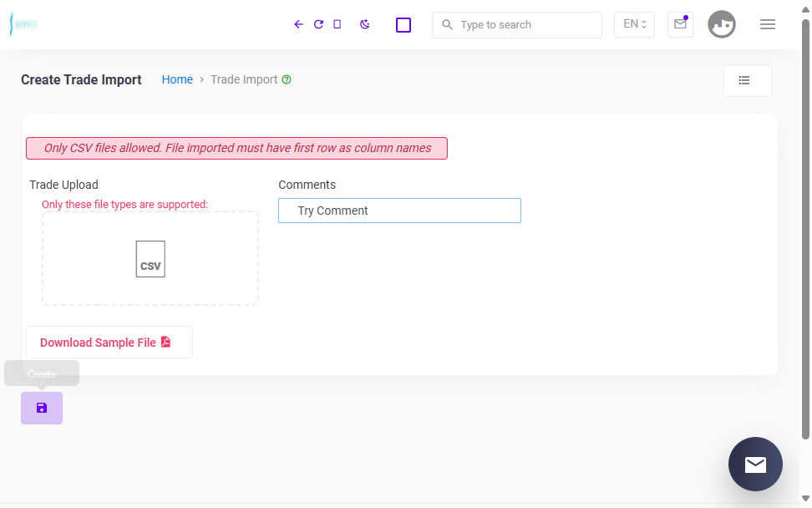Click the PDF icon on Download Sample File

coord(165,342)
